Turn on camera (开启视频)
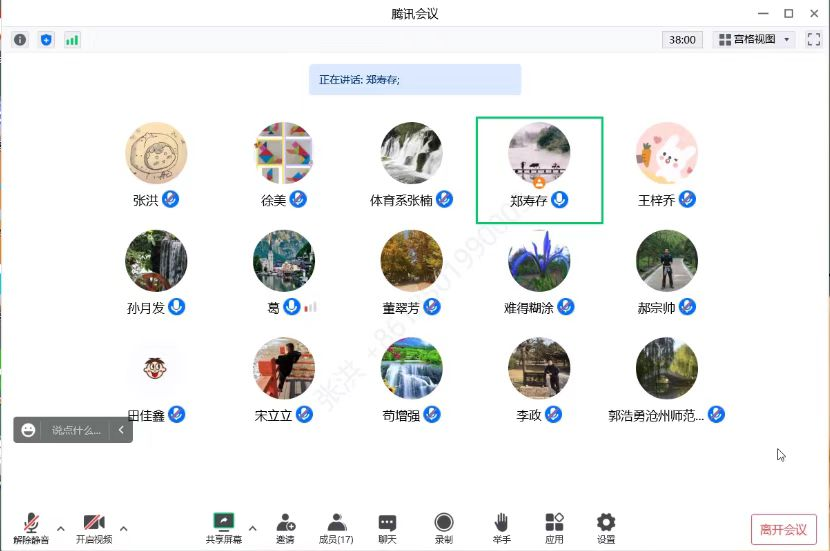Viewport: 830px width, 551px height. [94, 528]
